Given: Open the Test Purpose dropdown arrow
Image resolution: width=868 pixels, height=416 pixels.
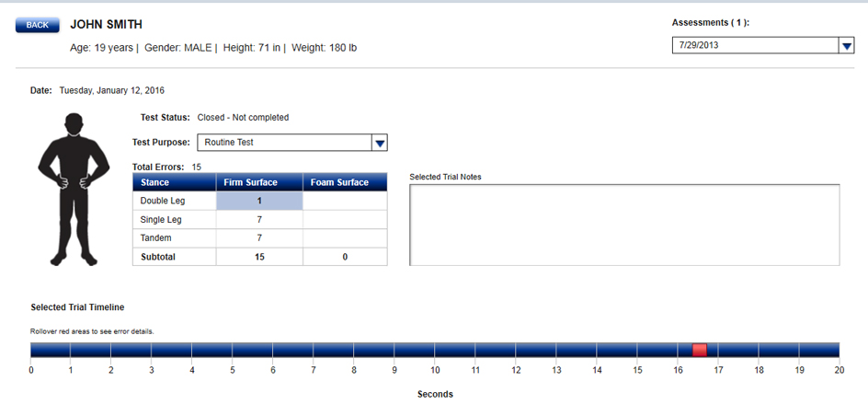Looking at the screenshot, I should [x=380, y=143].
